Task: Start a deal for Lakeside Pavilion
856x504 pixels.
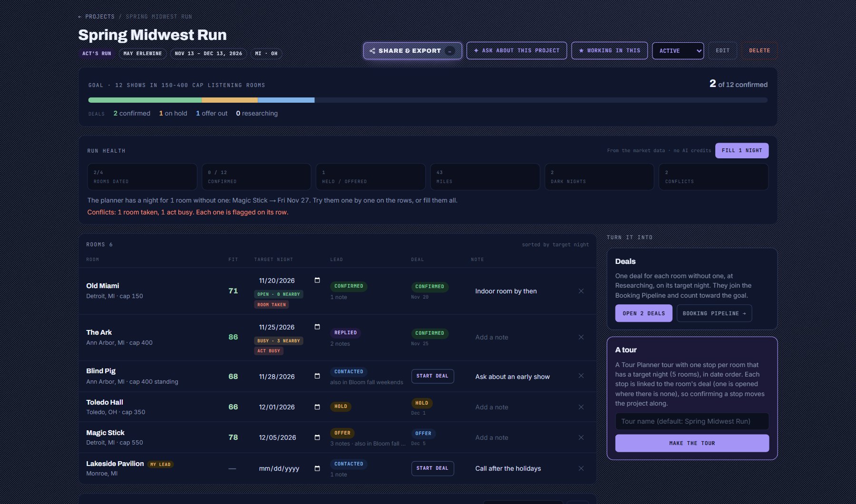Action: click(432, 468)
